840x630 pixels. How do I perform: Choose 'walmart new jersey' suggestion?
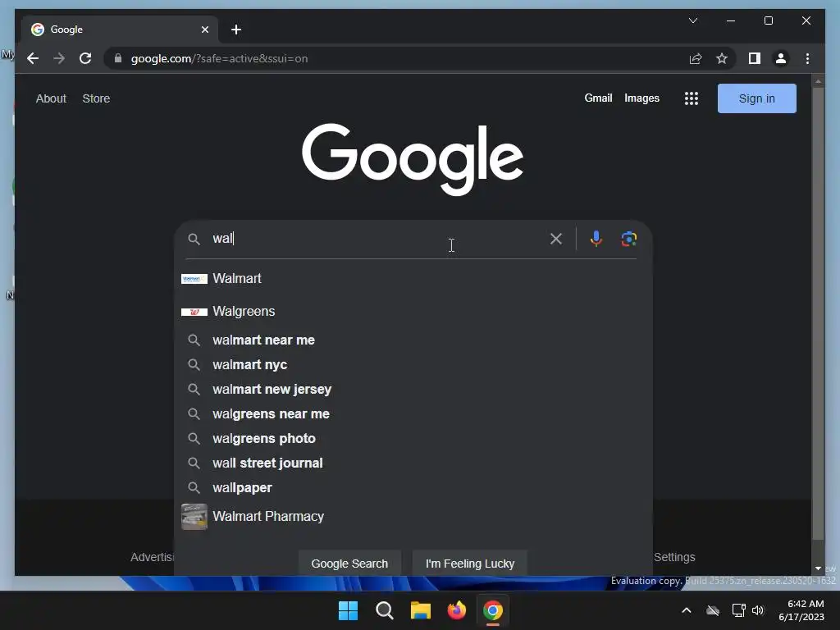(x=413, y=390)
